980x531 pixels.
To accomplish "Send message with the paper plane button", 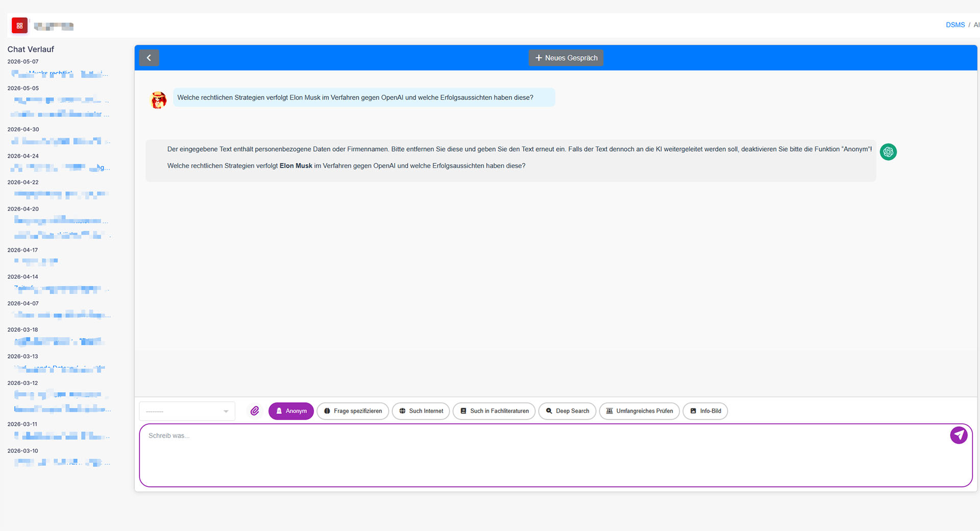I will pyautogui.click(x=959, y=435).
